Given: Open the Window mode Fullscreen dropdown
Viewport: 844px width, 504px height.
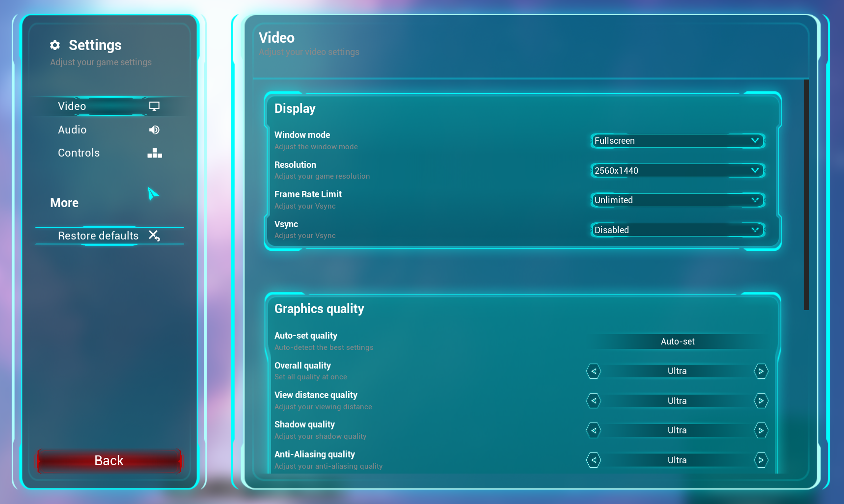Looking at the screenshot, I should pyautogui.click(x=678, y=141).
